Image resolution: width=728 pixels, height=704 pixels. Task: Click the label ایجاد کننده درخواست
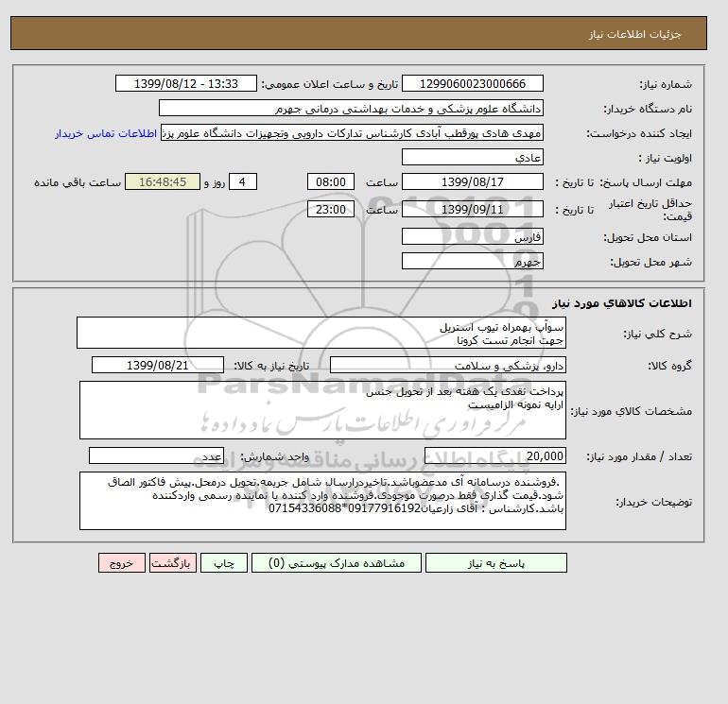point(639,133)
